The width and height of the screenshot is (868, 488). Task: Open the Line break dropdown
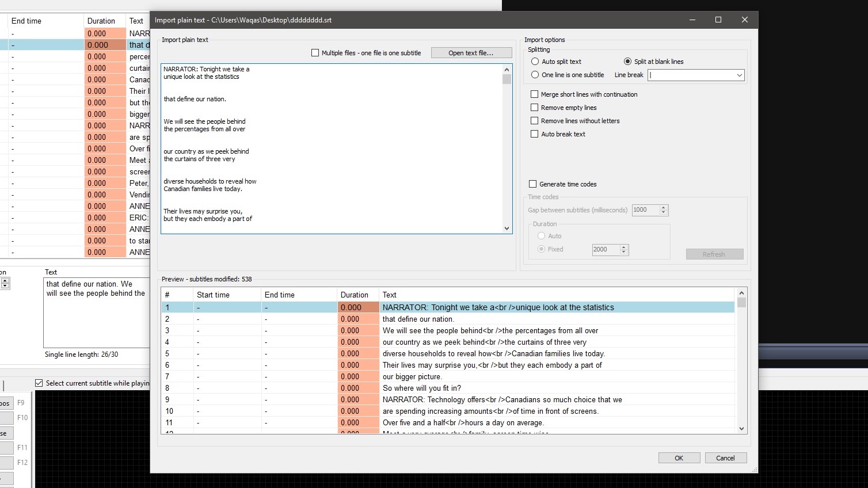[741, 75]
